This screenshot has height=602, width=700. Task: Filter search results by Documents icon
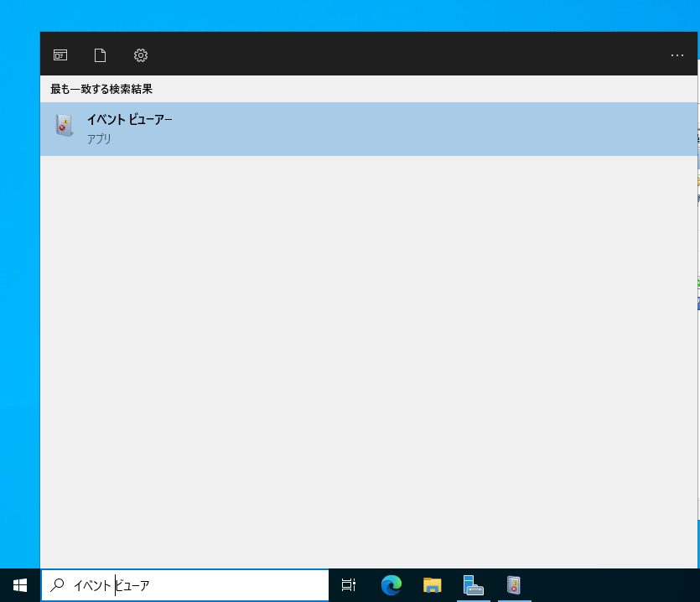(100, 55)
